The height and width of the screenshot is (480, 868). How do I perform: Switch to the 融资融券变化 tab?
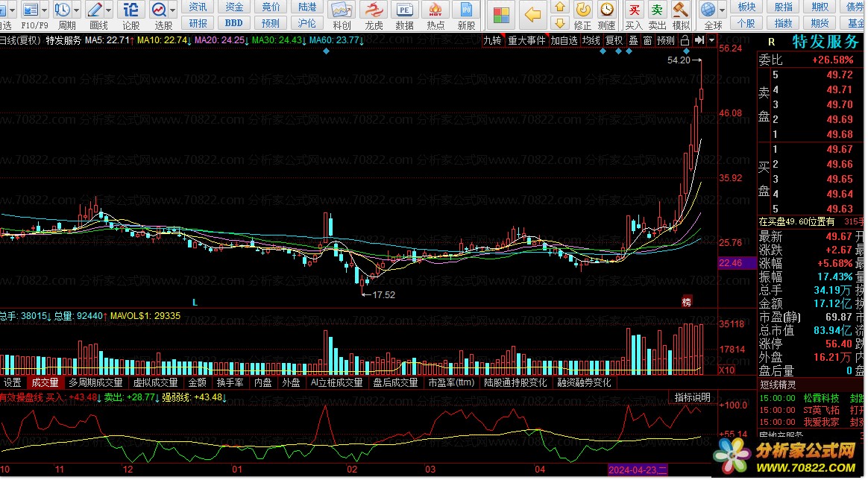pyautogui.click(x=584, y=382)
